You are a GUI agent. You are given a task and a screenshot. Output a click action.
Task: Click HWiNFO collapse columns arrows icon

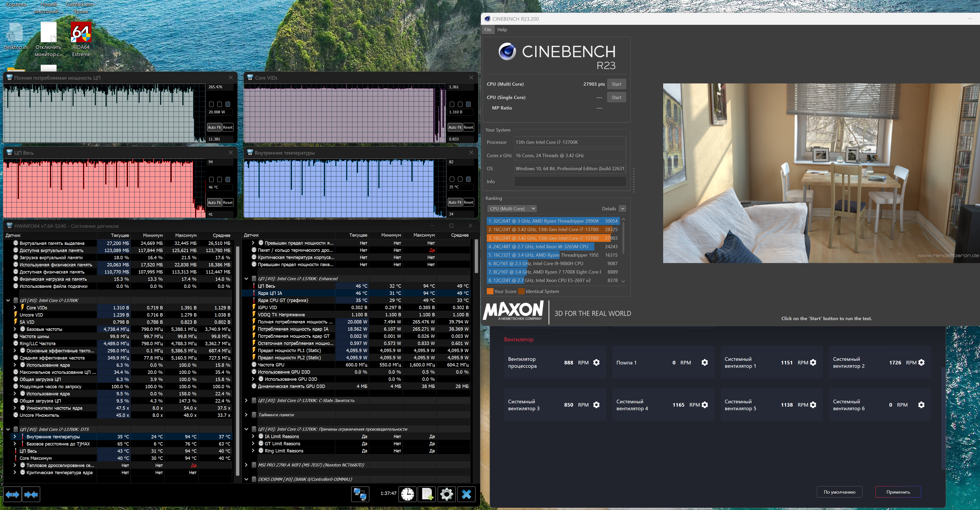[x=31, y=494]
